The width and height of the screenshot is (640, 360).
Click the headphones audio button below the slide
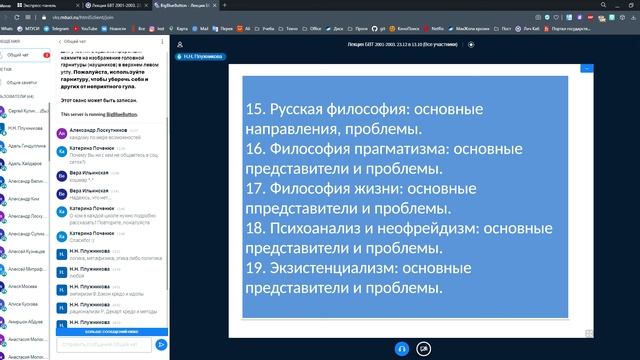(402, 349)
